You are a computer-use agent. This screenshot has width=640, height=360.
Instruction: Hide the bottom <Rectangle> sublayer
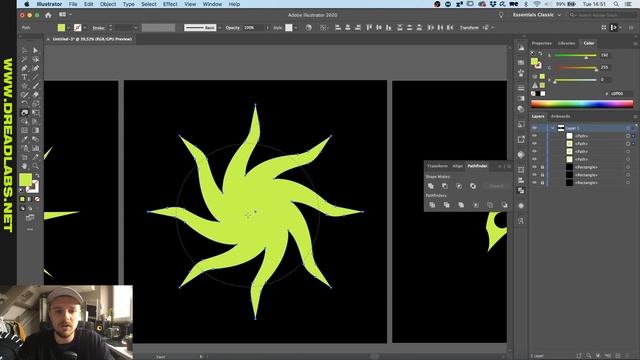click(x=534, y=183)
